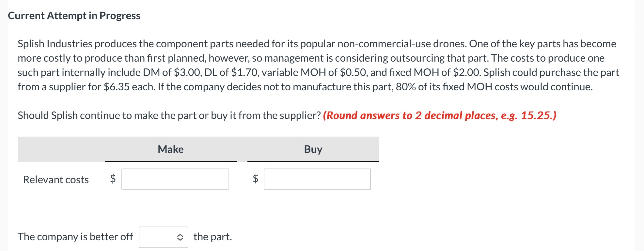Click the Make relevant costs input field
This screenshot has height=251, width=644.
click(175, 179)
